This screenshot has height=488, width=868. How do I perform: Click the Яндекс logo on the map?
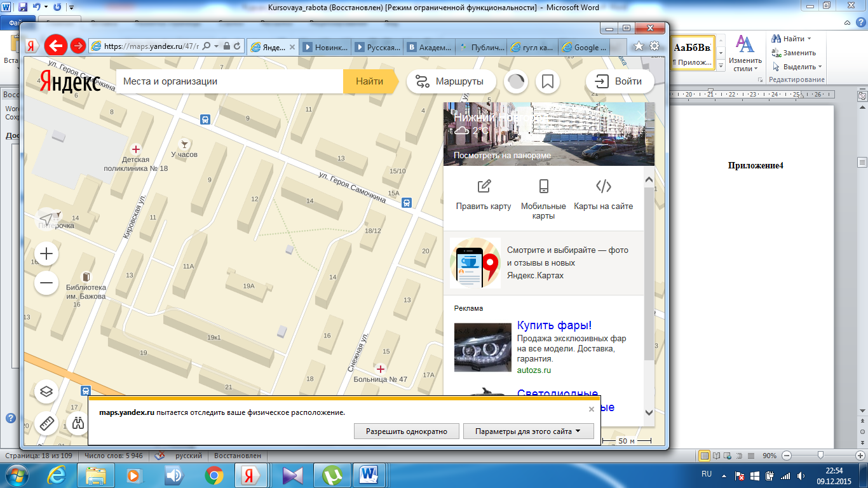70,81
